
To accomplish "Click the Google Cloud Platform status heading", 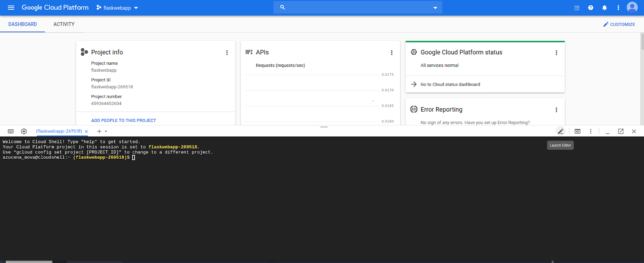I will pos(461,52).
